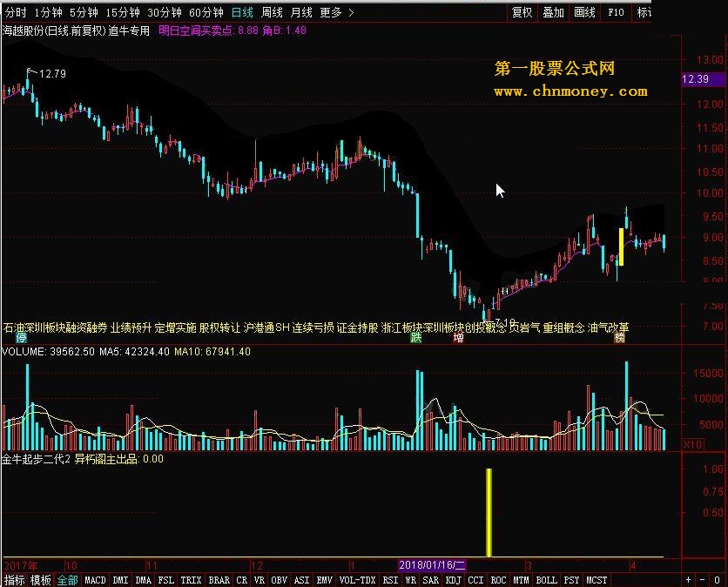The height and width of the screenshot is (587, 728).
Task: Select the MCST indicator tab
Action: [x=597, y=580]
